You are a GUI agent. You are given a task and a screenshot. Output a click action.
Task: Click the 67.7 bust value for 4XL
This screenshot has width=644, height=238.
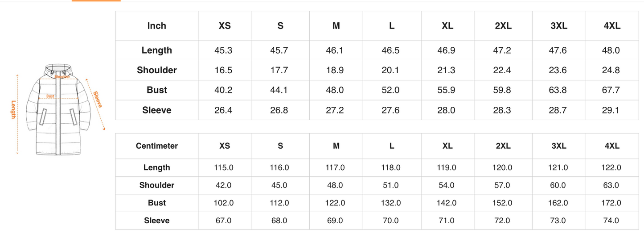pos(611,90)
